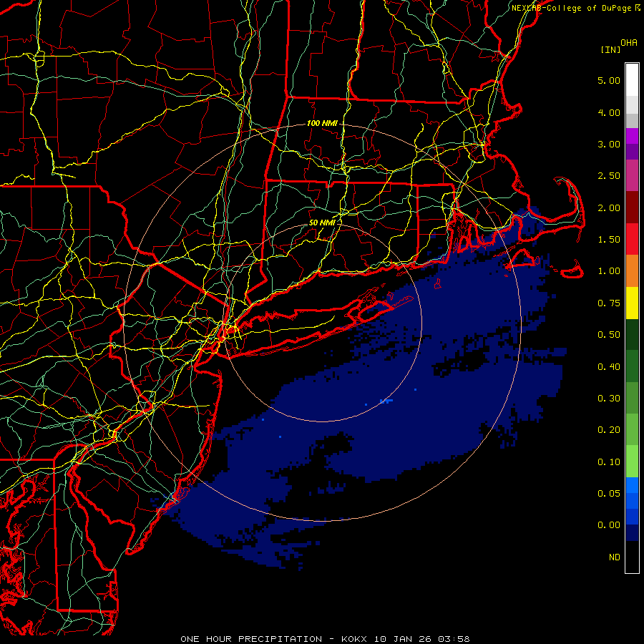Click the 1.50 legend value
This screenshot has width=644, height=644.
click(x=609, y=240)
